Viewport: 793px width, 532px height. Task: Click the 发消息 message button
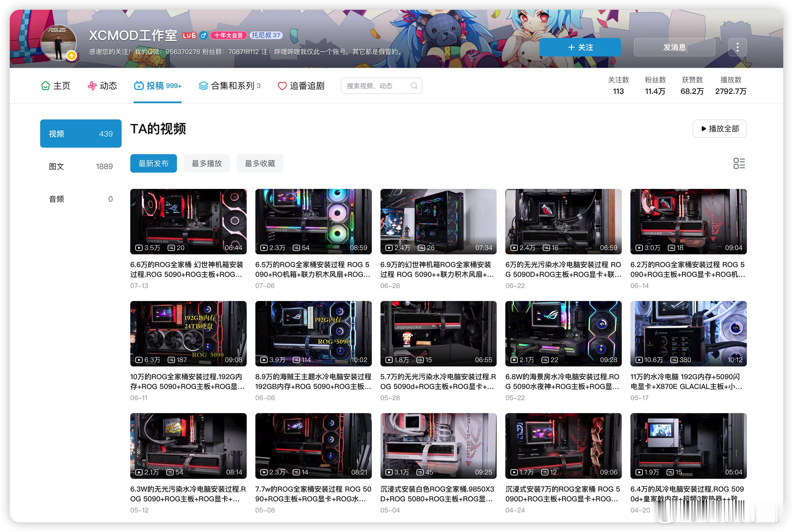[x=674, y=47]
